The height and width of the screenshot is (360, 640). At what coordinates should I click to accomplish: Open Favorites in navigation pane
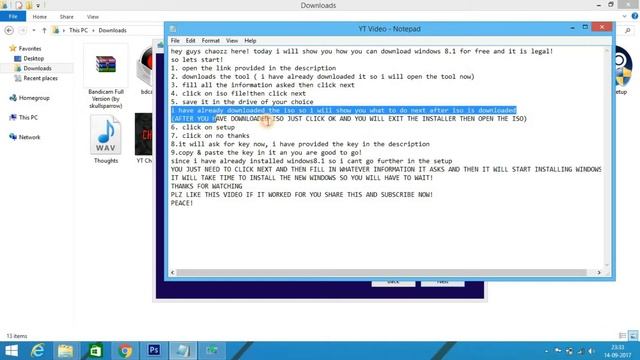point(30,49)
